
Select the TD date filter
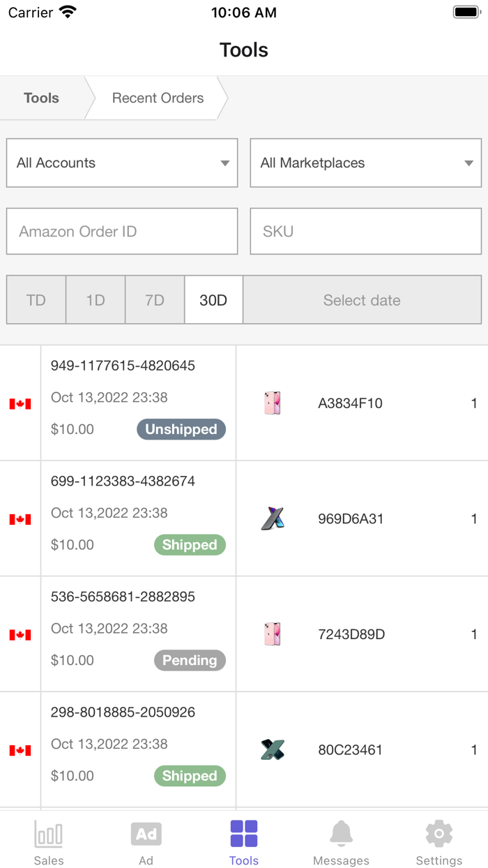point(36,300)
